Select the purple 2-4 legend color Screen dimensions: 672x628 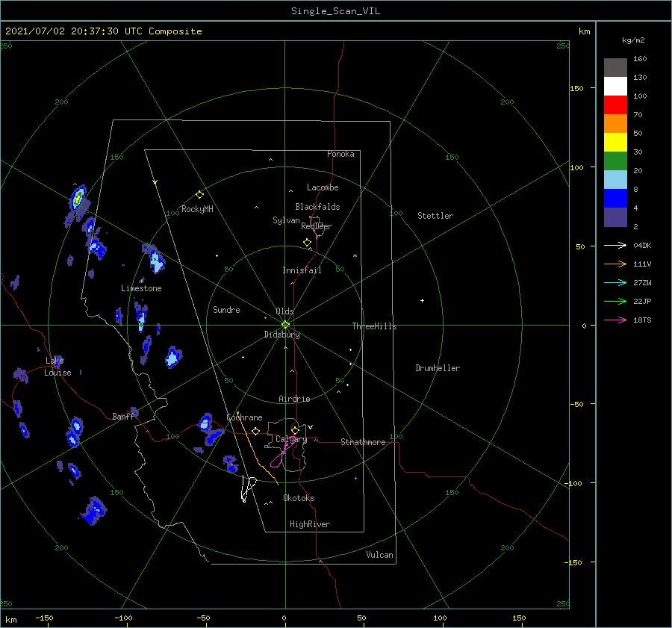615,217
